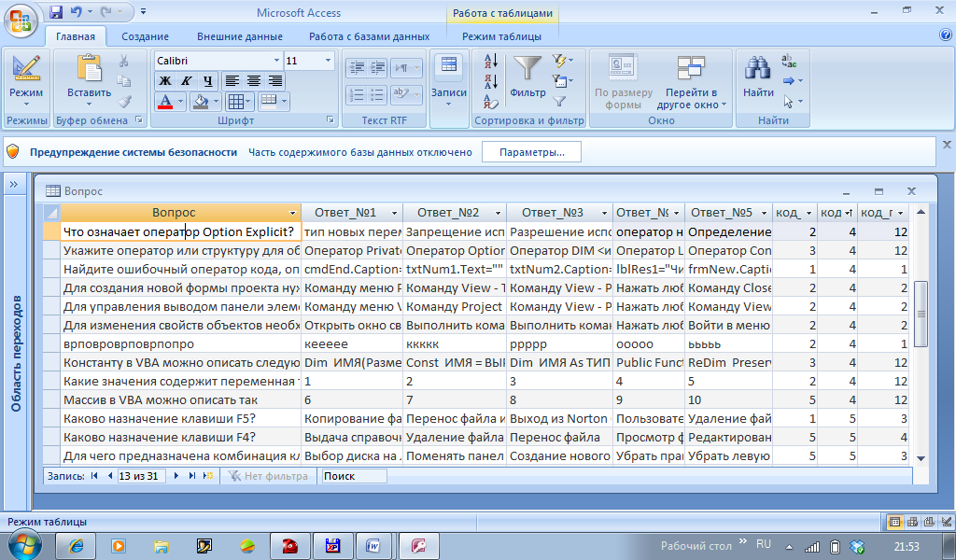
Task: Open the Selection filter lightning icon
Action: click(562, 61)
